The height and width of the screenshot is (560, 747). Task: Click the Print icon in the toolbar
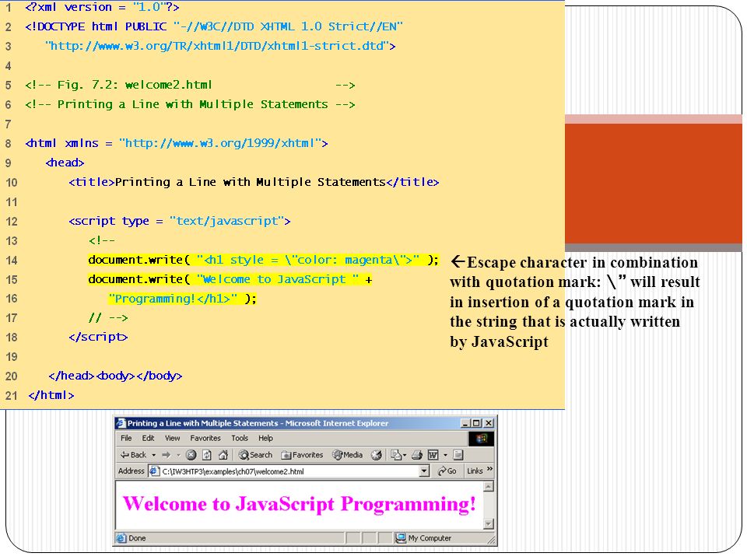(417, 455)
